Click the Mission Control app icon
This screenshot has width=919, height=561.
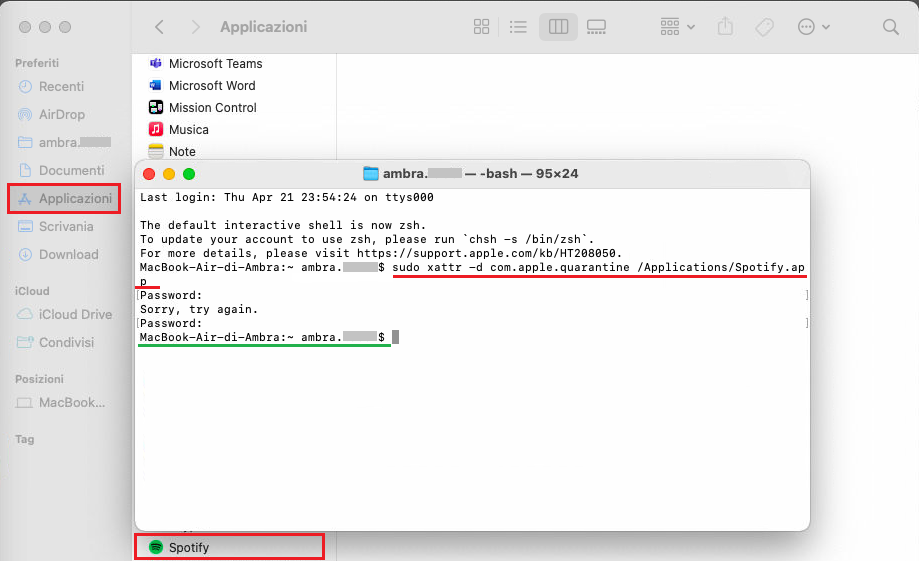(156, 107)
